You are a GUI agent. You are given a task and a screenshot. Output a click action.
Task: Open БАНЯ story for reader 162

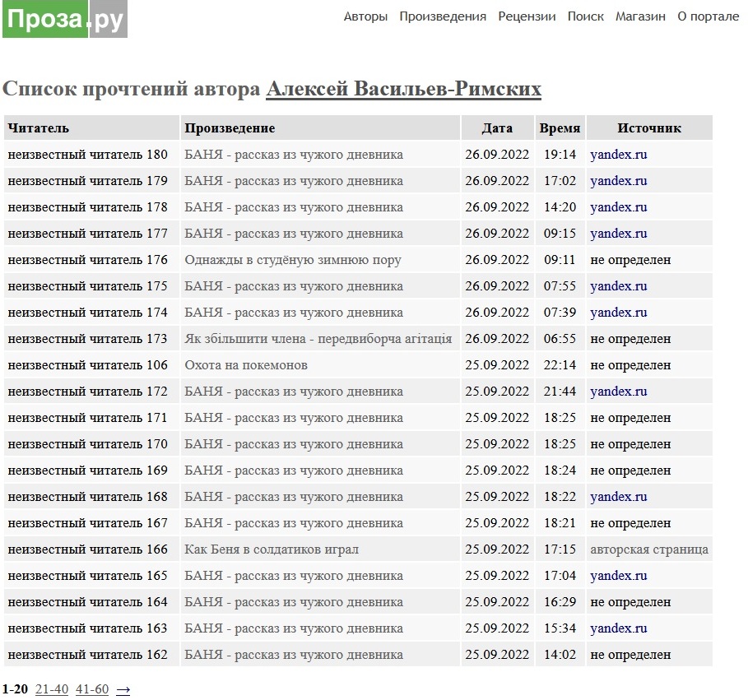(294, 655)
